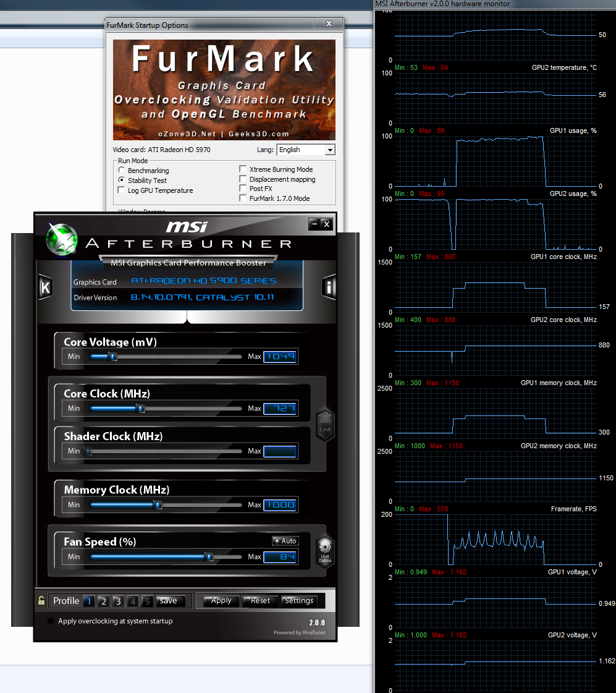Click the version number 2.0.0 text

pos(317,623)
